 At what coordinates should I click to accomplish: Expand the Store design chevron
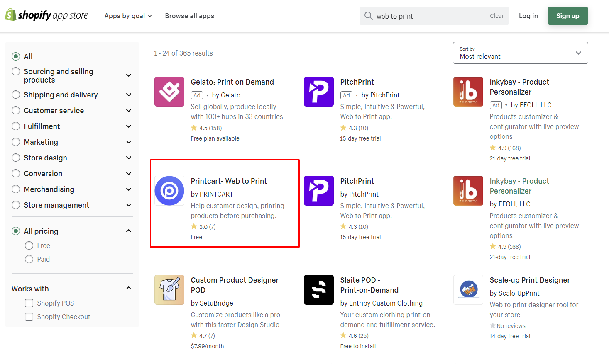click(129, 158)
